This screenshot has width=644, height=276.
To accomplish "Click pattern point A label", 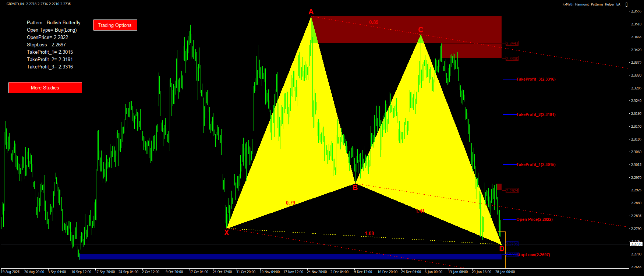I will pyautogui.click(x=311, y=12).
